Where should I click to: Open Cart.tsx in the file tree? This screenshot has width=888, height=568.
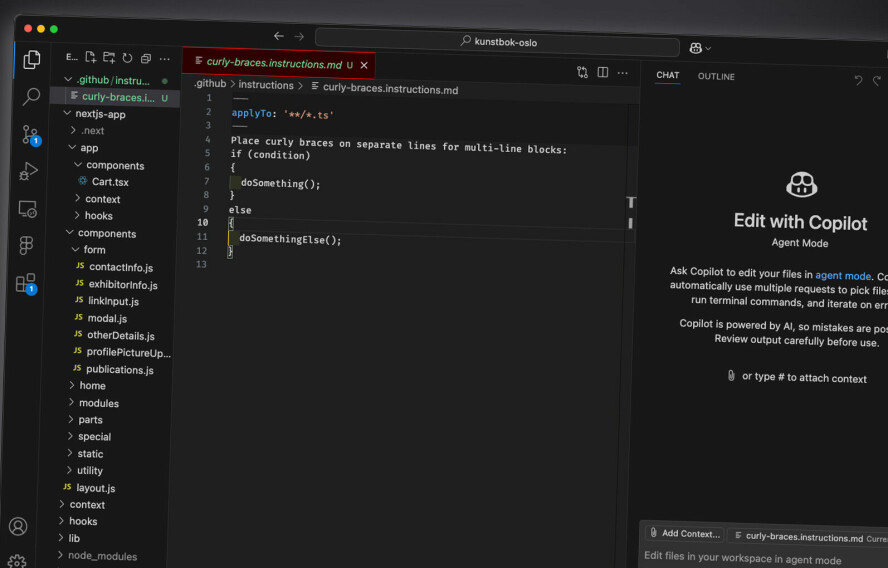pyautogui.click(x=110, y=182)
